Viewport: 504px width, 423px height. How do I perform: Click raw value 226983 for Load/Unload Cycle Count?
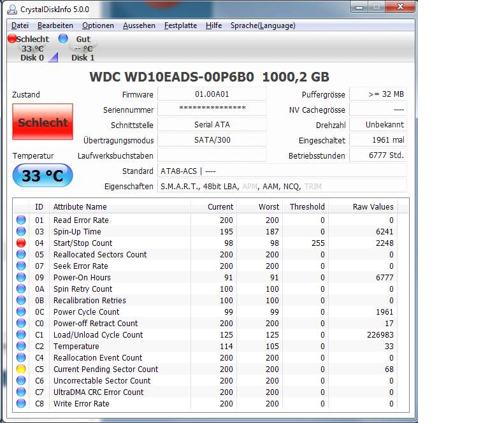tap(380, 334)
